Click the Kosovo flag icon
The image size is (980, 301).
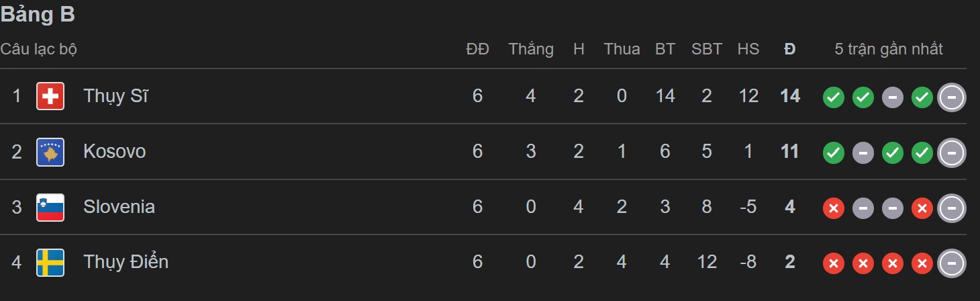point(50,152)
